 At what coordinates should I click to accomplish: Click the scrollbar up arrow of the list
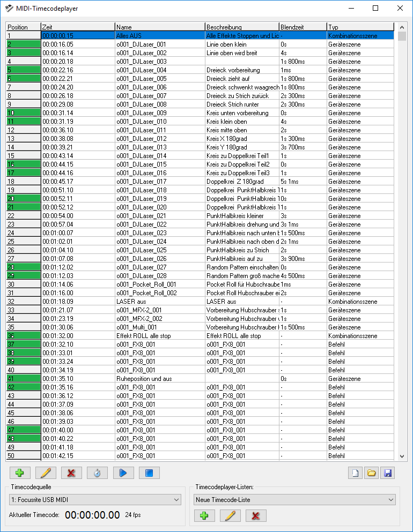pyautogui.click(x=402, y=27)
